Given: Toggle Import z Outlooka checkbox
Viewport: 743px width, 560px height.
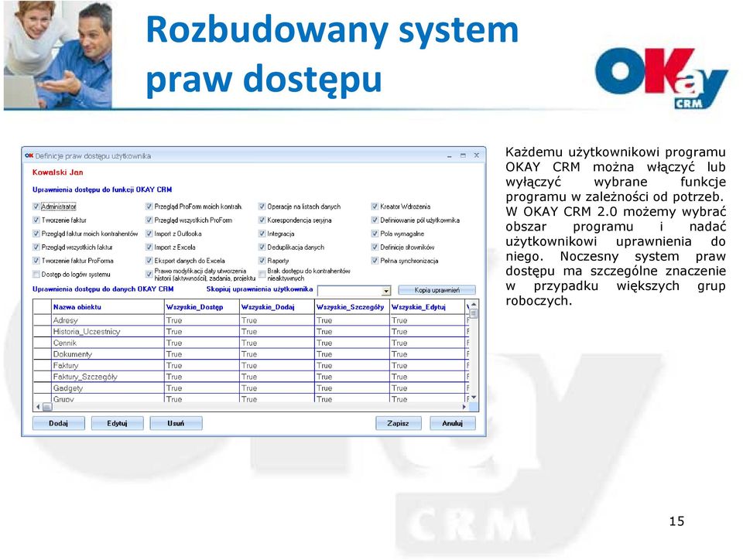Looking at the screenshot, I should [149, 234].
